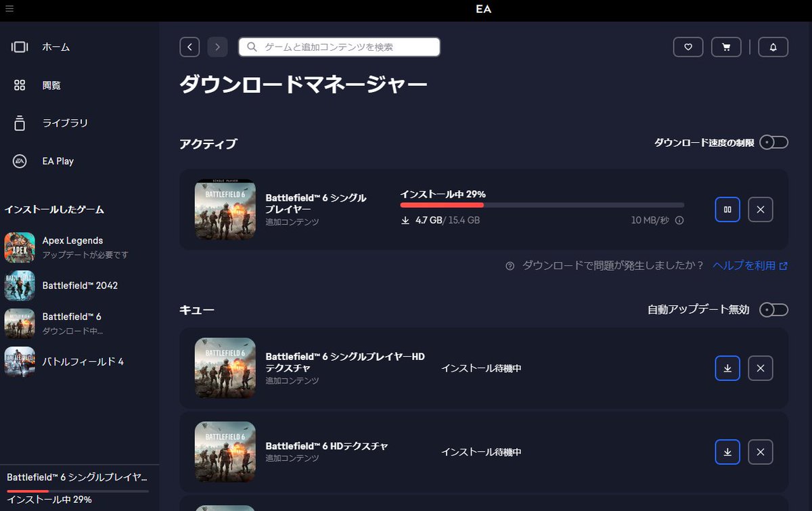Start download of Battlefield 6 HDテクスチャ
This screenshot has height=511, width=812.
point(727,452)
